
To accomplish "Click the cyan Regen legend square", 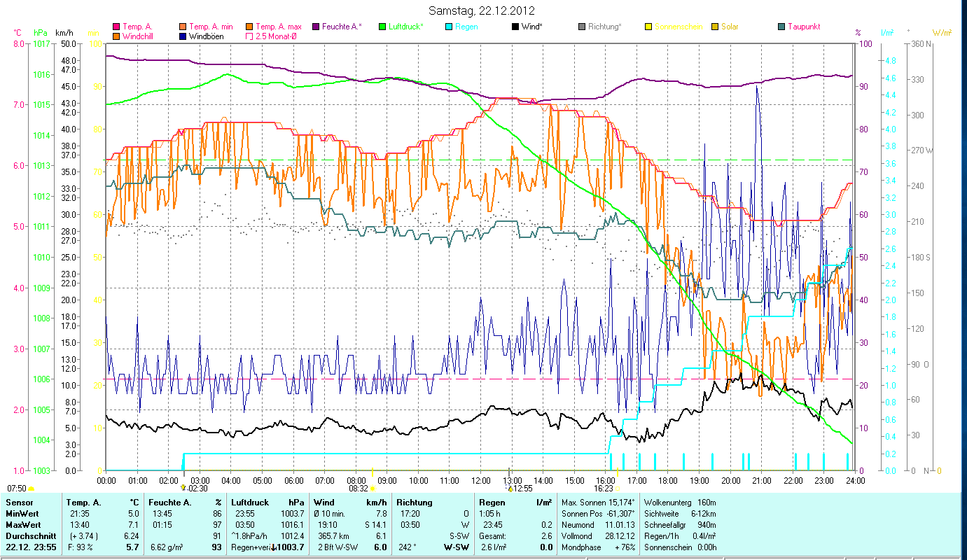I will [449, 27].
